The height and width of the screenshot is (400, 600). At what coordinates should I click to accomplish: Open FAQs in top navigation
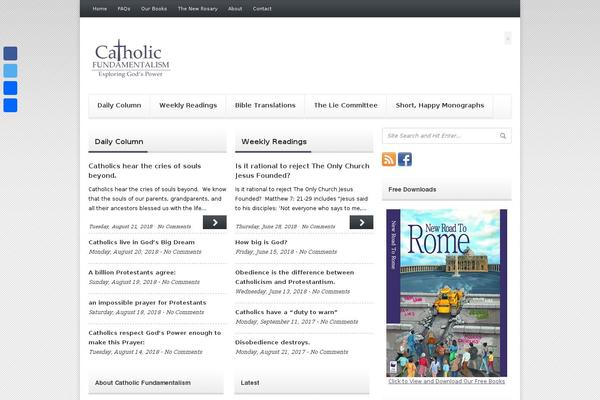pyautogui.click(x=124, y=8)
